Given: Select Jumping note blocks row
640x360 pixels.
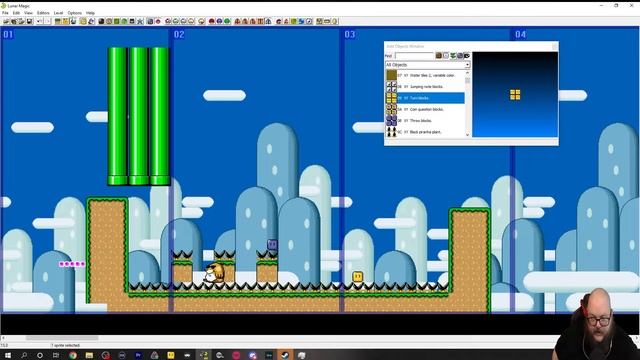Looking at the screenshot, I should [x=425, y=87].
